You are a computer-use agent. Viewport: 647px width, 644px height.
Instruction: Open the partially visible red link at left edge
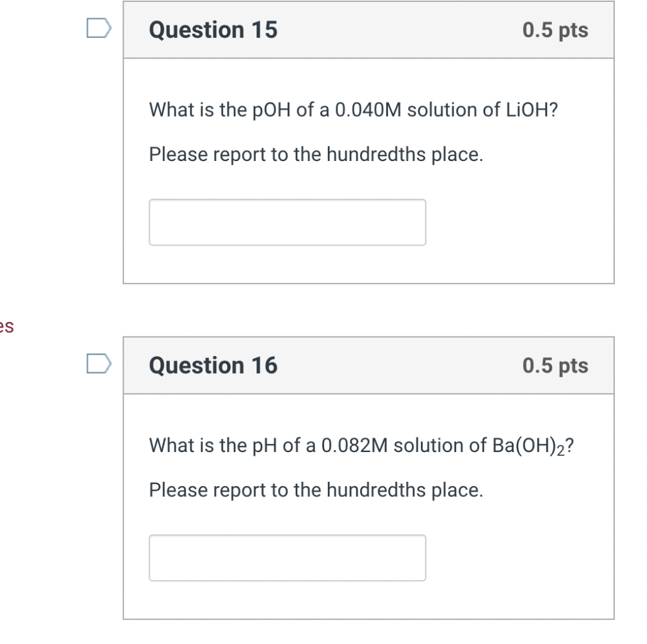click(x=6, y=326)
